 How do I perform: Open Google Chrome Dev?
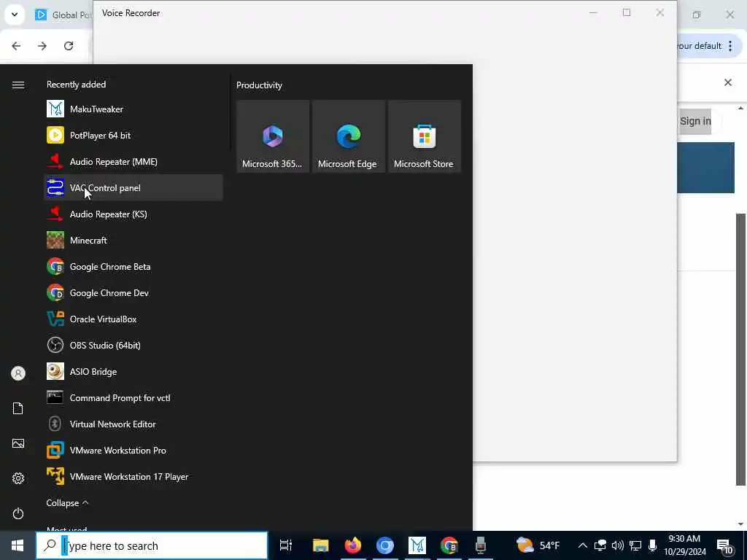(133, 293)
